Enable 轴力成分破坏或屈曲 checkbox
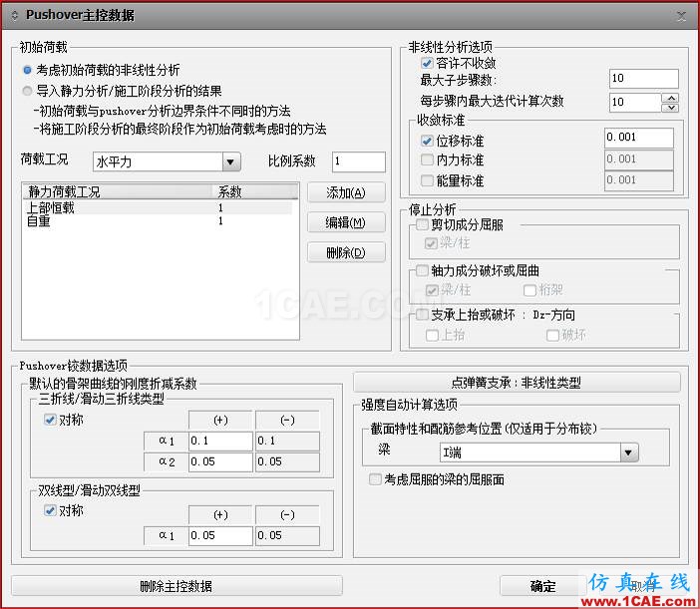700x609 pixels. pyautogui.click(x=422, y=271)
